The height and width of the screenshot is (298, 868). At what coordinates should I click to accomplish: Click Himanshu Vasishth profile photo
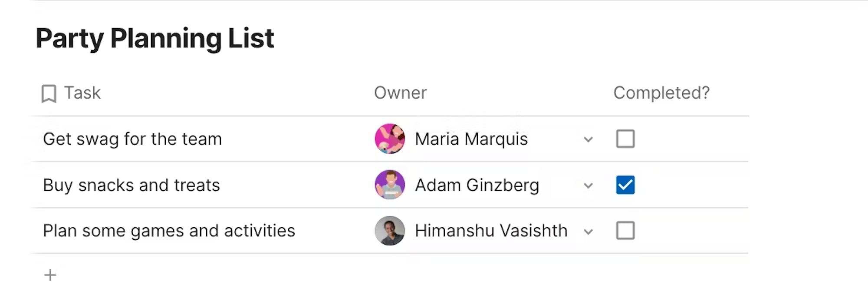point(390,231)
